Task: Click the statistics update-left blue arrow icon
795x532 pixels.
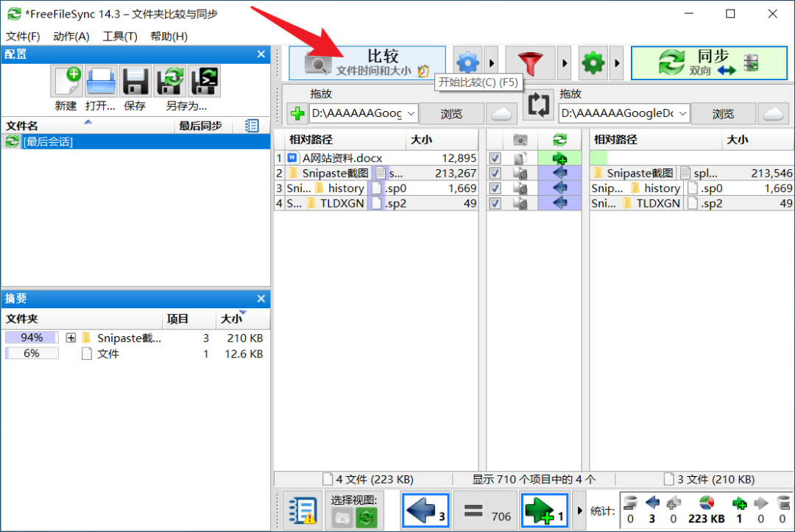Action: [652, 503]
